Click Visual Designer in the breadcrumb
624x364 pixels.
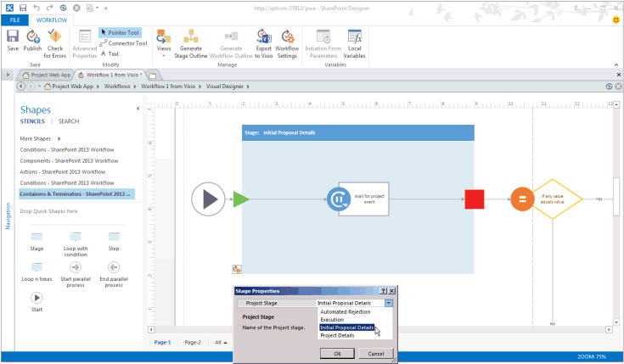point(224,87)
